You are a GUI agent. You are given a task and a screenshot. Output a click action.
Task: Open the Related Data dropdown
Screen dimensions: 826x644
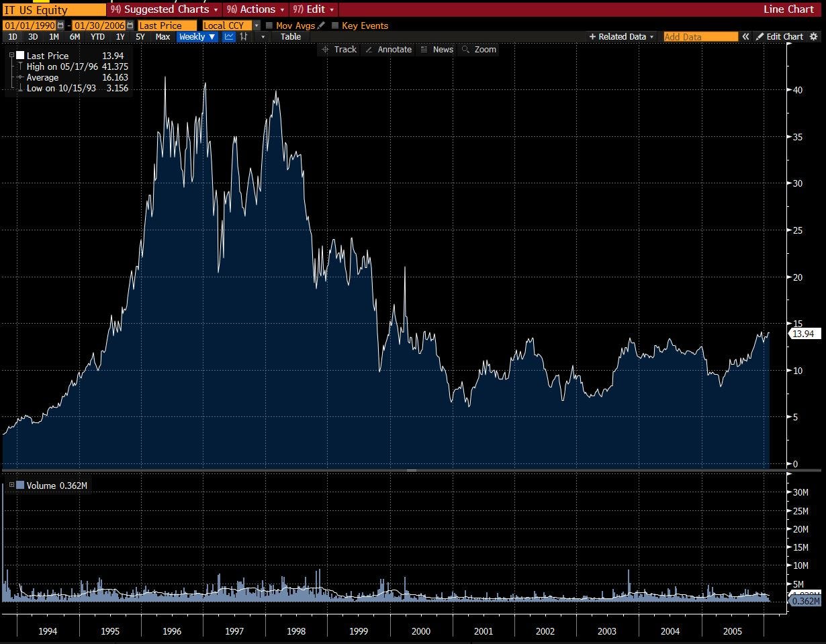click(x=621, y=37)
